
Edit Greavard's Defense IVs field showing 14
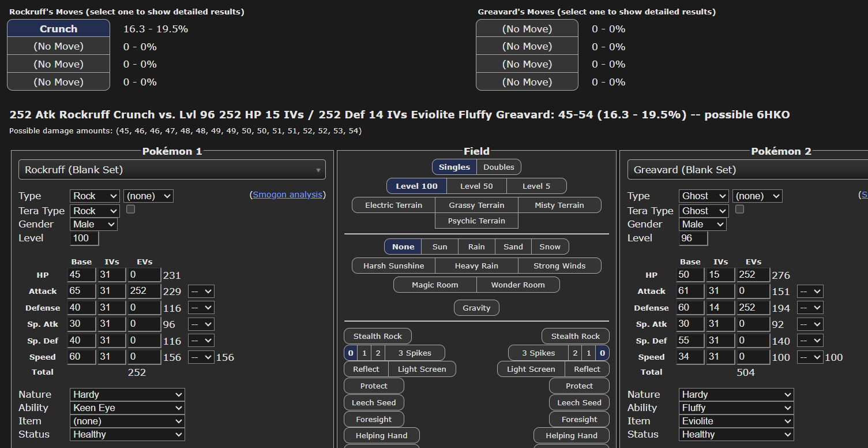[720, 308]
